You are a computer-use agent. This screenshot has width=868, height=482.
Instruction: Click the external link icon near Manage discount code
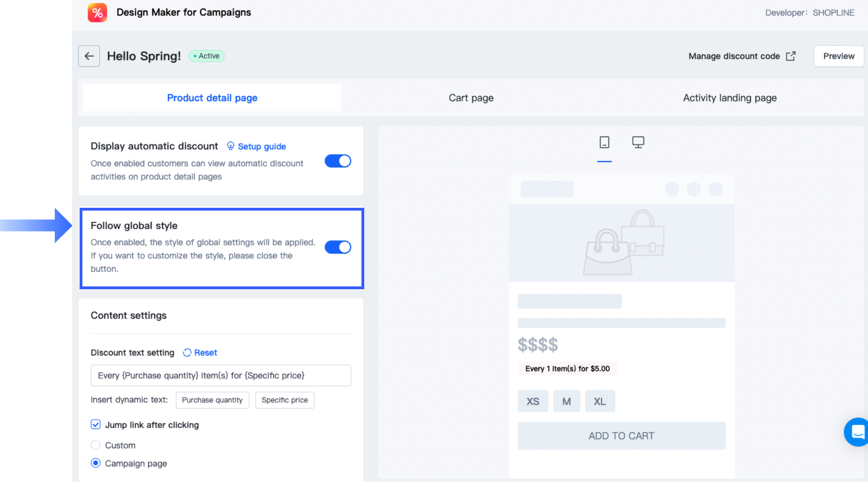[791, 56]
